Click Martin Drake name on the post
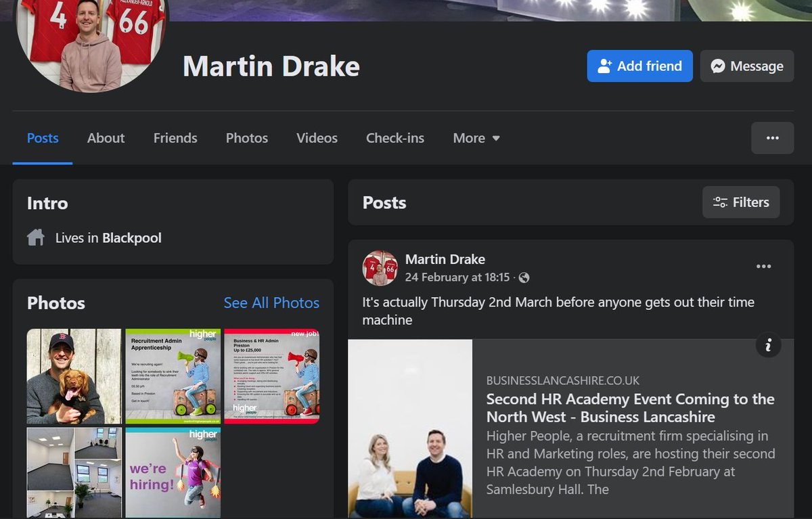812x519 pixels. (445, 259)
